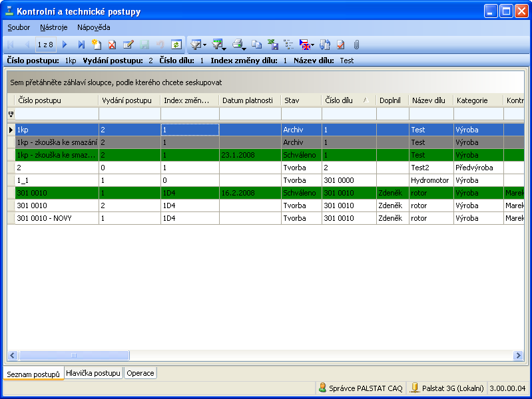Image resolution: width=532 pixels, height=399 pixels.
Task: Click Správce PALSTAT CAQ user status entry
Action: 361,388
